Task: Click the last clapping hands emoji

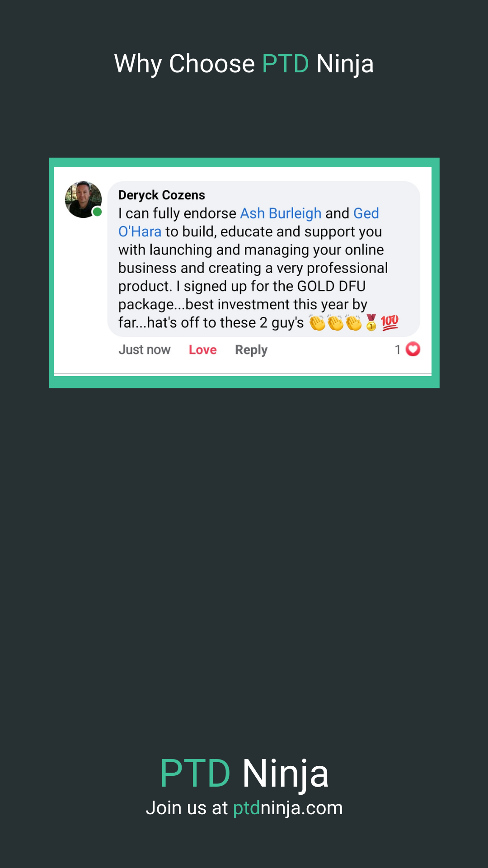Action: 353,323
